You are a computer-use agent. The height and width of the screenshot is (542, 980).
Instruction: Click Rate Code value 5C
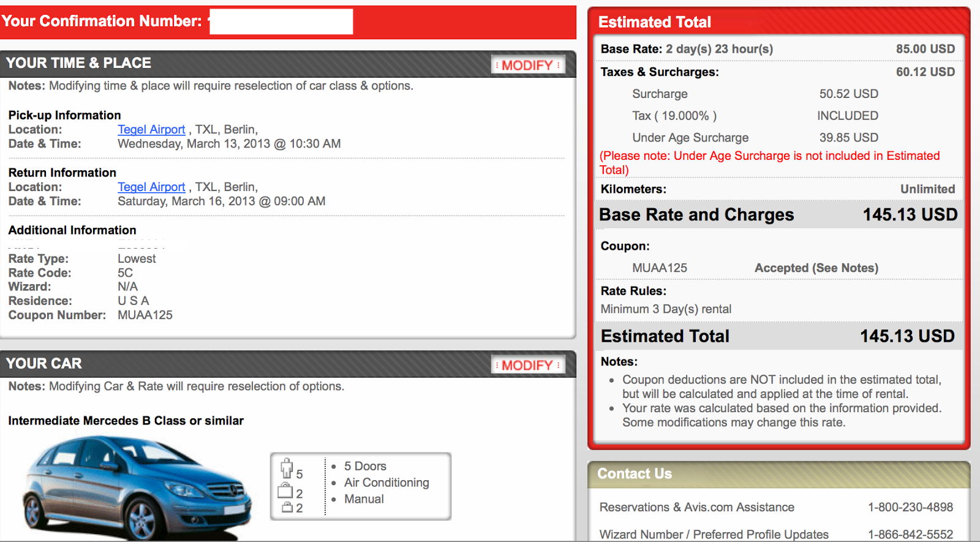125,273
